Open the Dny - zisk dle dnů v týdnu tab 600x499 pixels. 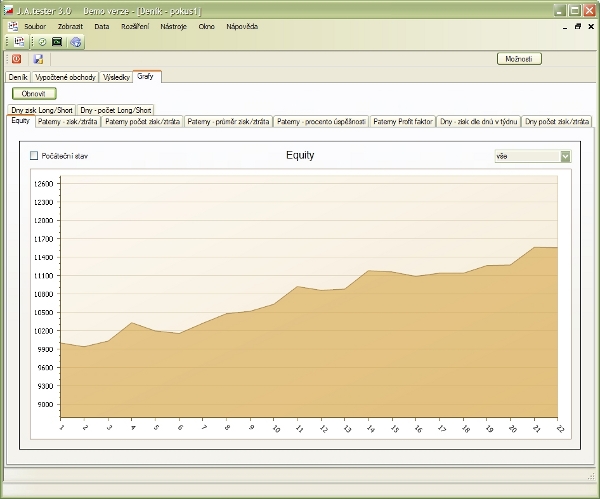[478, 121]
